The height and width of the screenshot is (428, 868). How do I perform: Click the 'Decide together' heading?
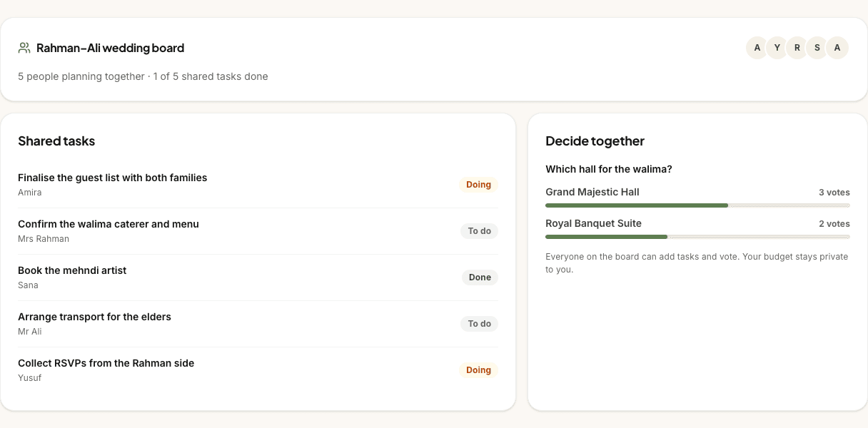(595, 141)
